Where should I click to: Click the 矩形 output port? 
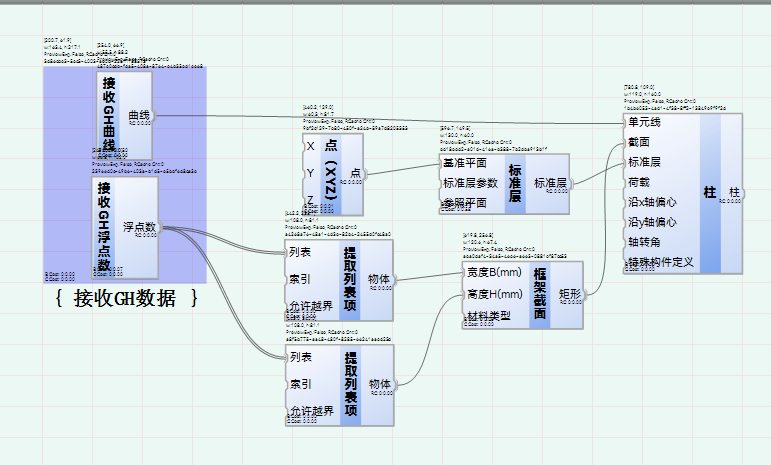pyautogui.click(x=570, y=294)
